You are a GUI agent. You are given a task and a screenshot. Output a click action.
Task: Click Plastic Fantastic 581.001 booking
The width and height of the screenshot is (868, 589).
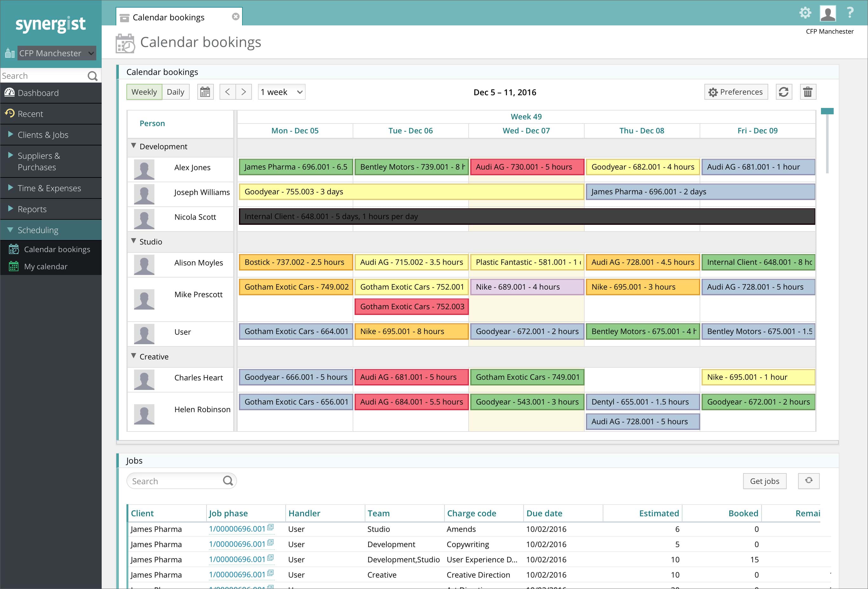coord(527,262)
